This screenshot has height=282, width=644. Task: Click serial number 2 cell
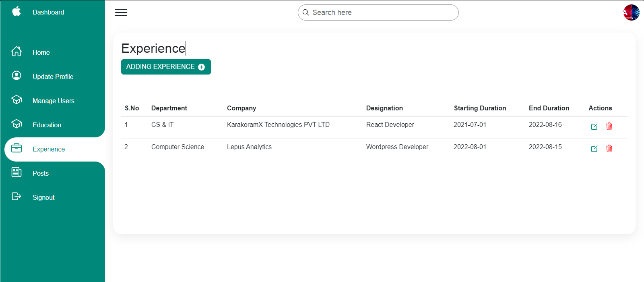pos(126,147)
